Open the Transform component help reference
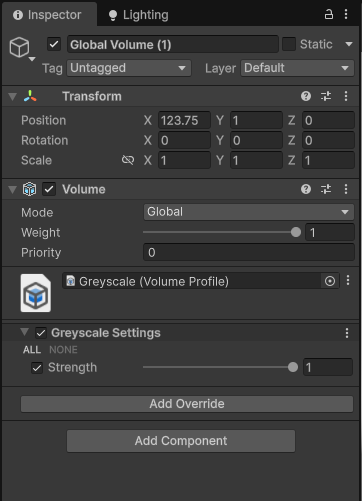The height and width of the screenshot is (501, 362). (306, 96)
